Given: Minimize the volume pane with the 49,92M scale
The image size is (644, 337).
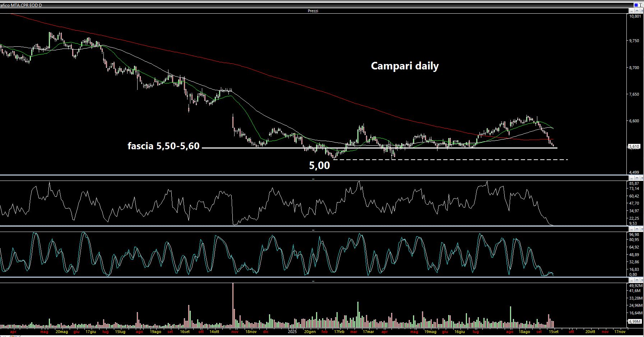Looking at the screenshot, I should coord(631,280).
